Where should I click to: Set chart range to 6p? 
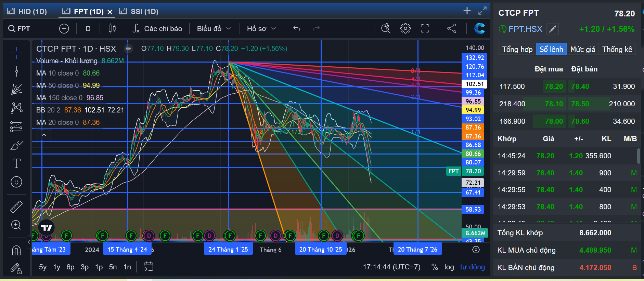click(70, 267)
